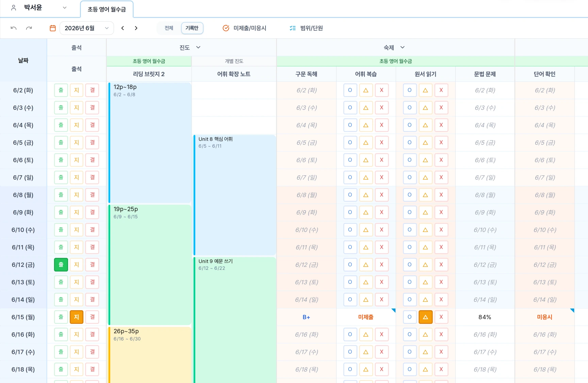Screen dimensions: 588x383
Task: Mark 결 absence for 6/2
Action: pos(92,90)
